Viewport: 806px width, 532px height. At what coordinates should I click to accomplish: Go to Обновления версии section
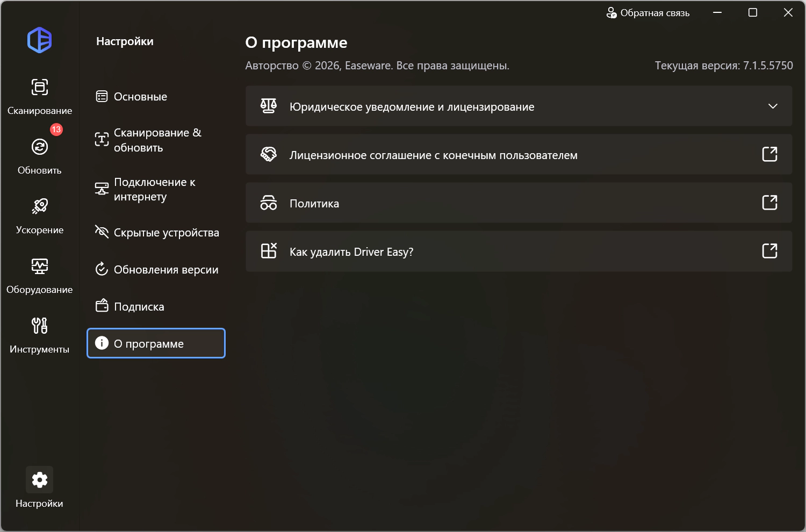tap(156, 270)
